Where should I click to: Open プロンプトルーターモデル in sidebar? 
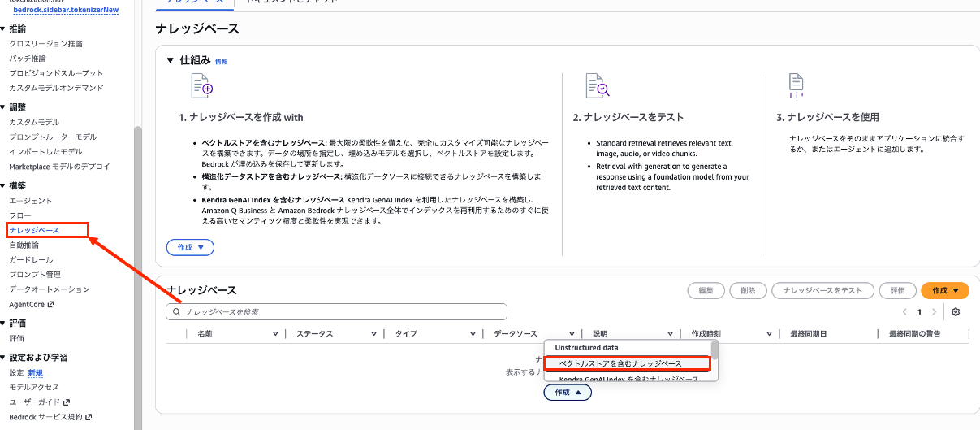pyautogui.click(x=53, y=137)
